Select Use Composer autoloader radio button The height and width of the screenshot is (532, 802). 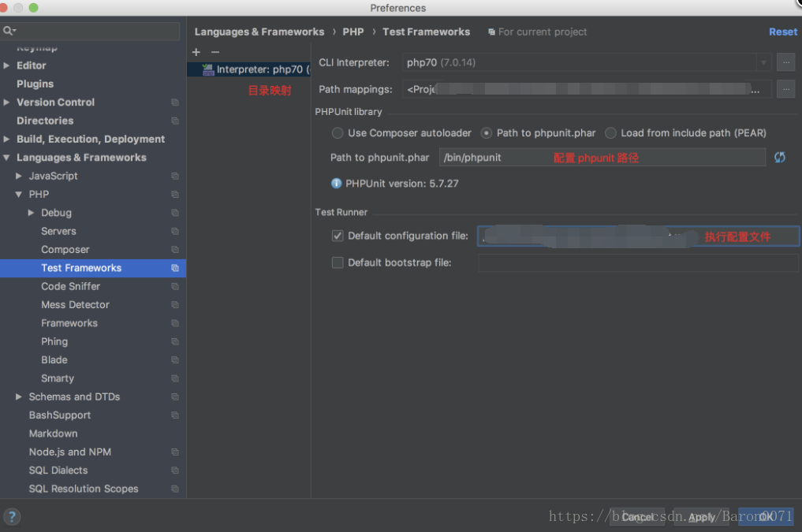point(337,132)
